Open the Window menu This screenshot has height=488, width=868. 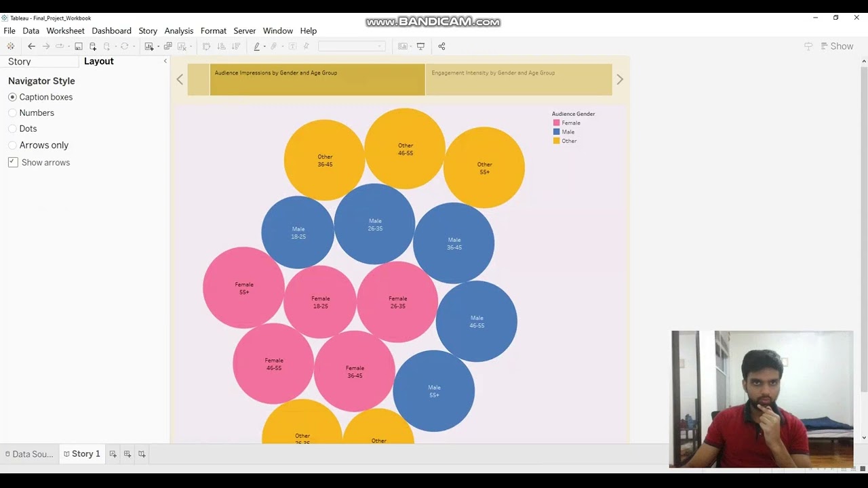(x=277, y=30)
